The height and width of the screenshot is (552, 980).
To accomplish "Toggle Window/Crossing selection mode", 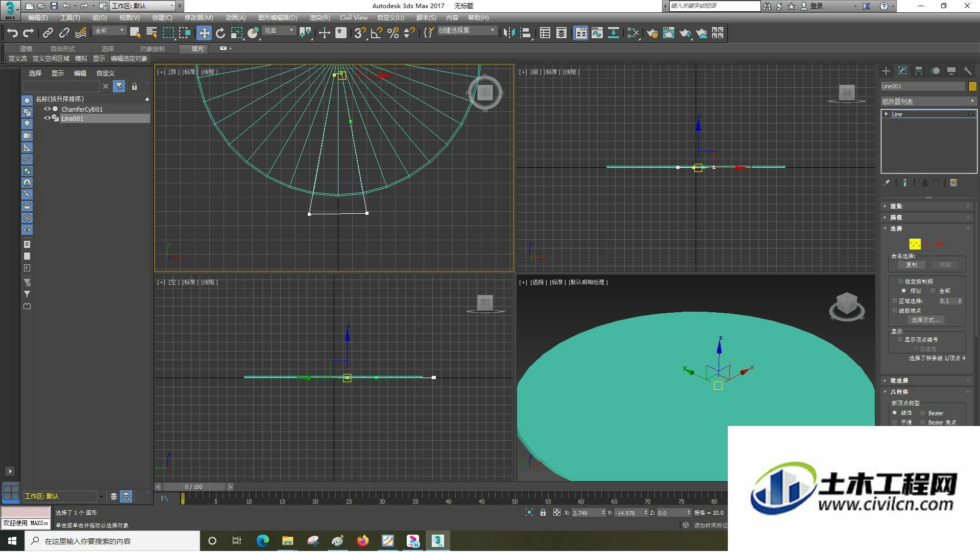I will (x=185, y=33).
